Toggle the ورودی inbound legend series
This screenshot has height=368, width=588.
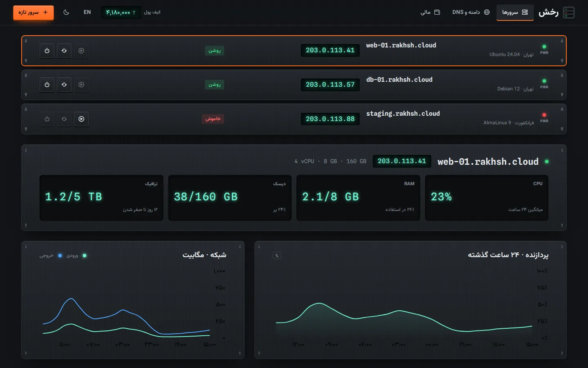(76, 256)
